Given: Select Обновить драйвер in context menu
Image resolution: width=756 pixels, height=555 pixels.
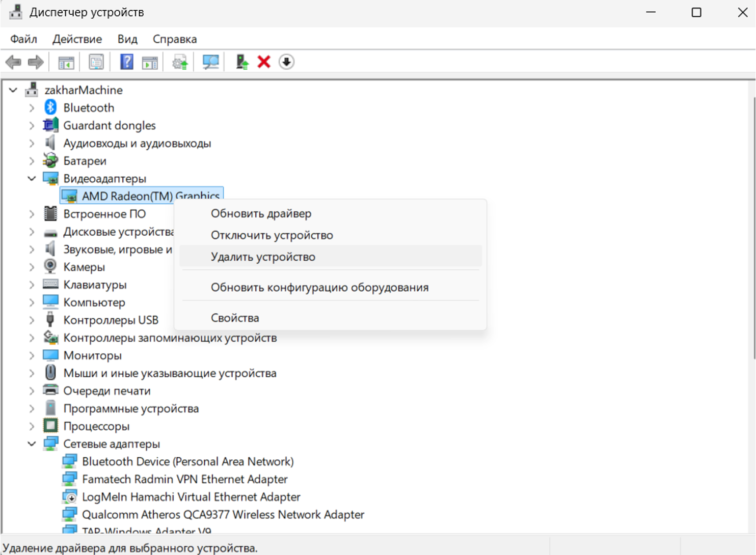Looking at the screenshot, I should (261, 213).
